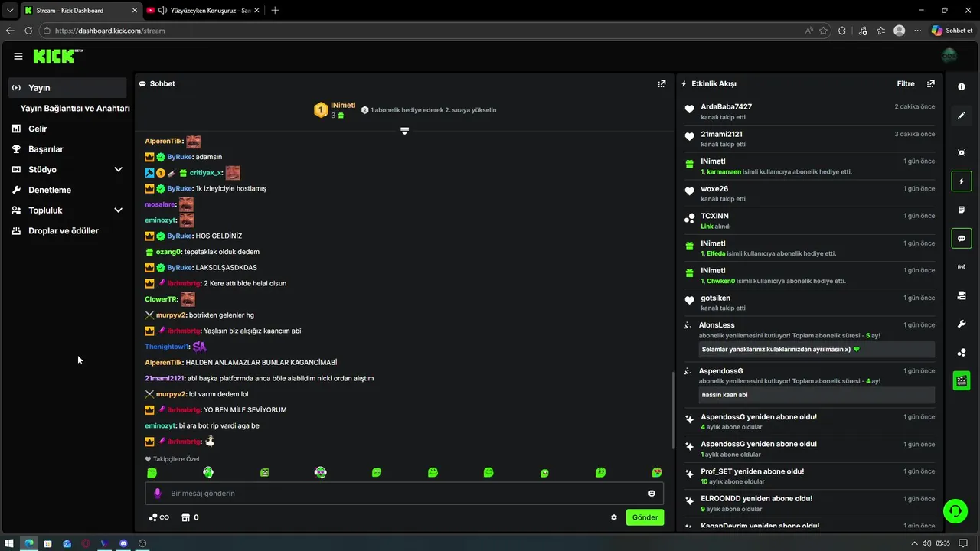This screenshot has height=551, width=980.
Task: Click the Thenightowl1 username in chat
Action: click(x=167, y=347)
